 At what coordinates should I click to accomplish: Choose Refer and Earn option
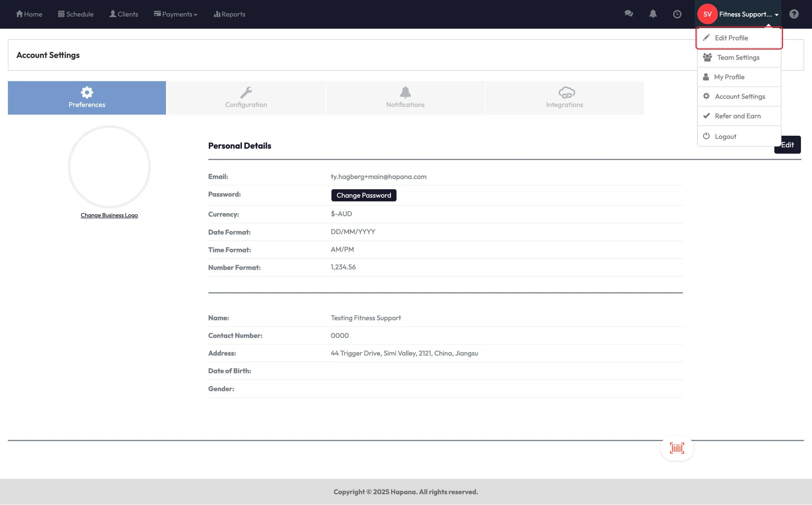click(x=737, y=116)
